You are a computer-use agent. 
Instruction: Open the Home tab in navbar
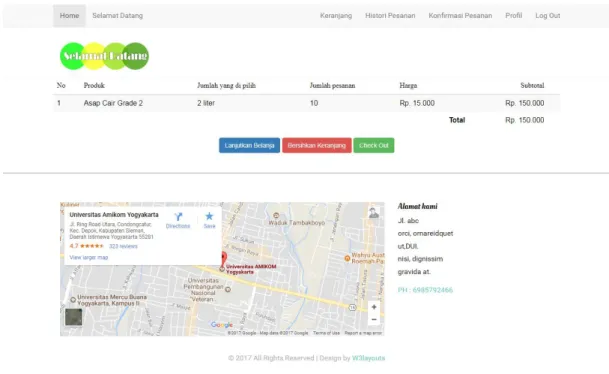(x=69, y=16)
